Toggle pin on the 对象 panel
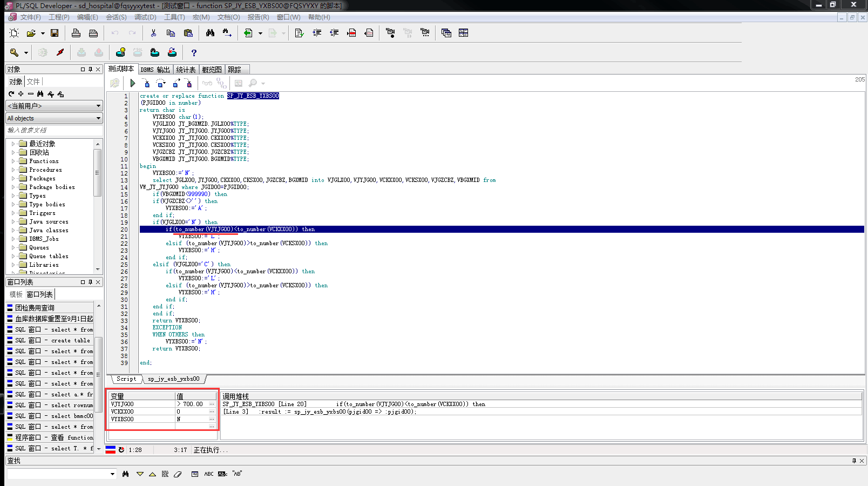This screenshot has height=486, width=868. [90, 69]
